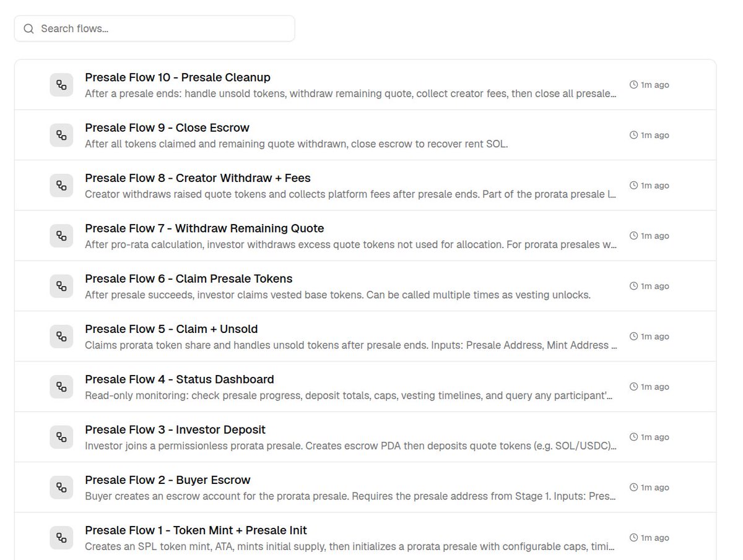Viewport: 743px width, 560px height.
Task: Click the magnifier icon in search box
Action: pos(28,28)
